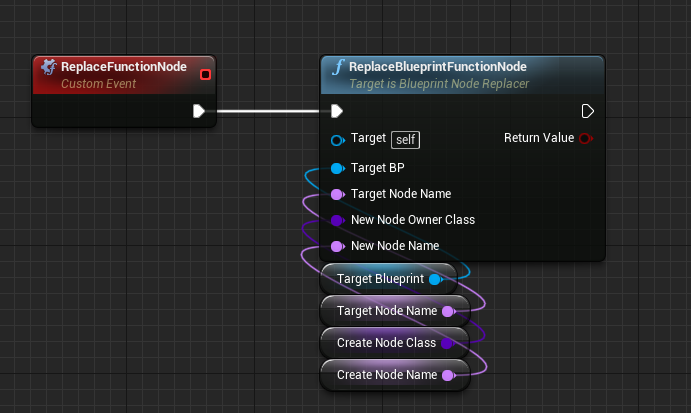691x413 pixels.
Task: Select the Create Node Name variable node
Action: click(395, 375)
